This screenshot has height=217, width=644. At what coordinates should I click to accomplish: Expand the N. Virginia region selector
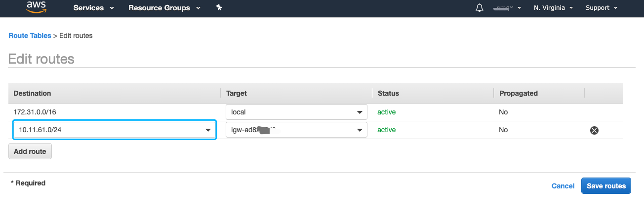(553, 8)
